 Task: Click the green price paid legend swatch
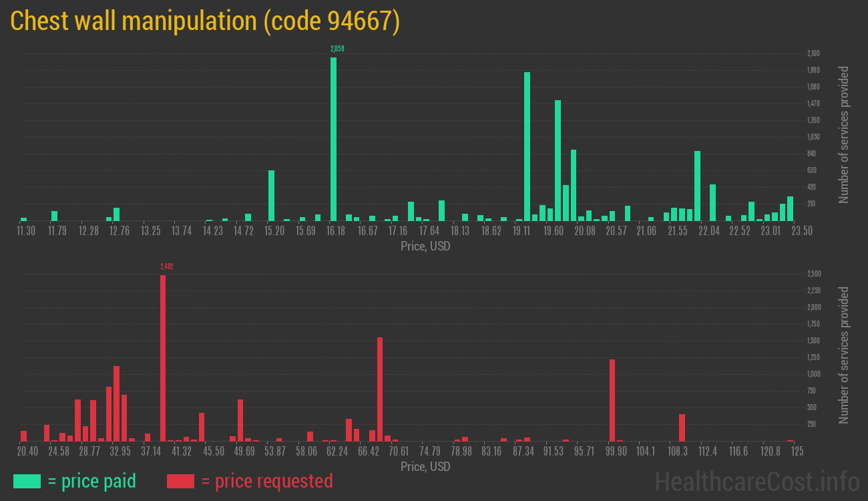tap(27, 481)
